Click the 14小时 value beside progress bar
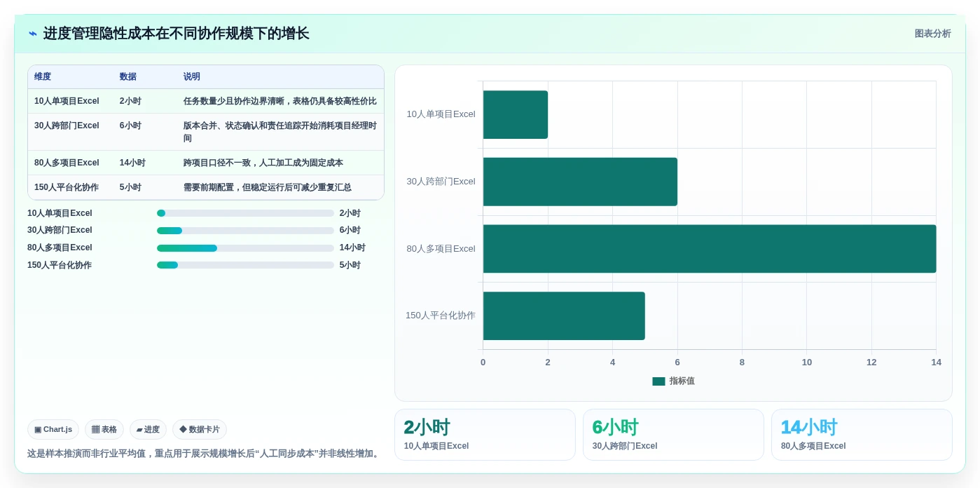This screenshot has height=488, width=980. 352,248
